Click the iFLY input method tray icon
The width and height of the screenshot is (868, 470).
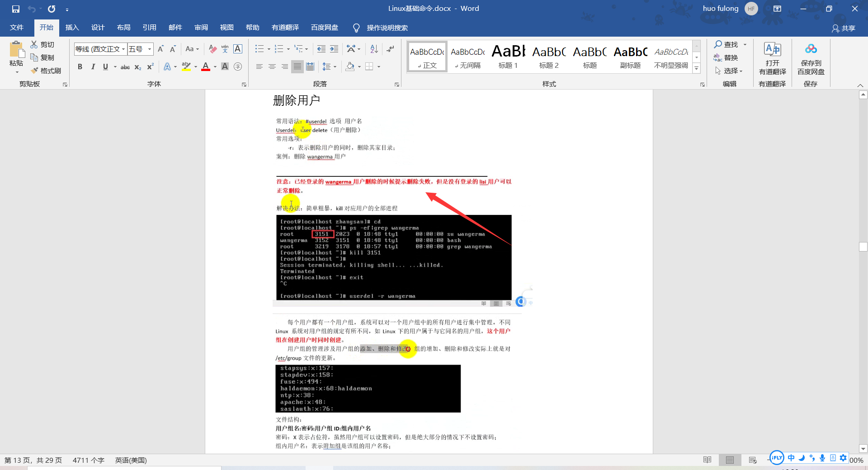click(x=776, y=458)
